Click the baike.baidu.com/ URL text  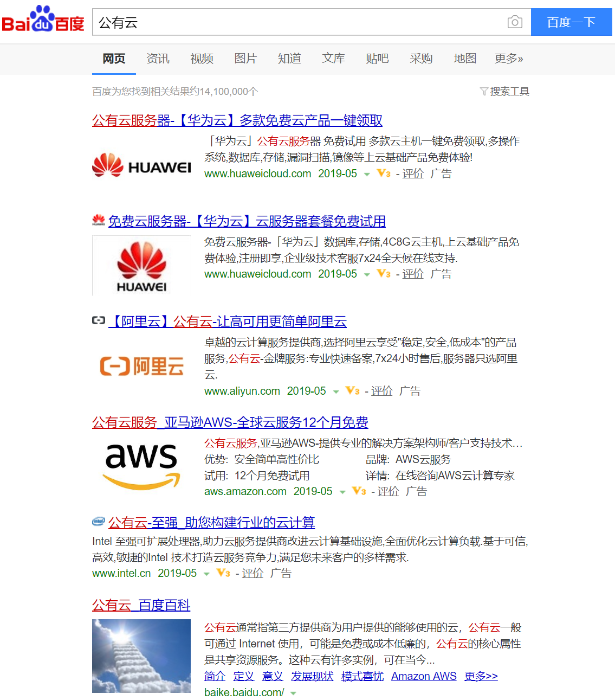click(x=244, y=692)
